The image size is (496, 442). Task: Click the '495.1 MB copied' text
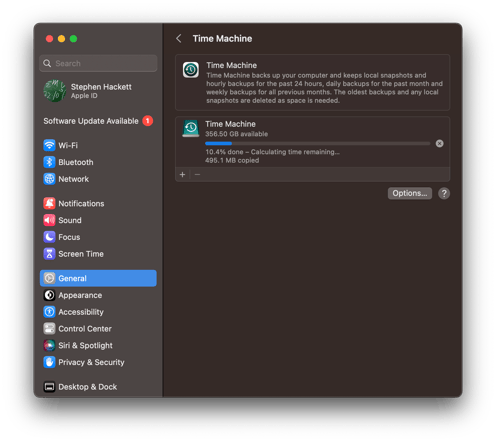click(232, 160)
